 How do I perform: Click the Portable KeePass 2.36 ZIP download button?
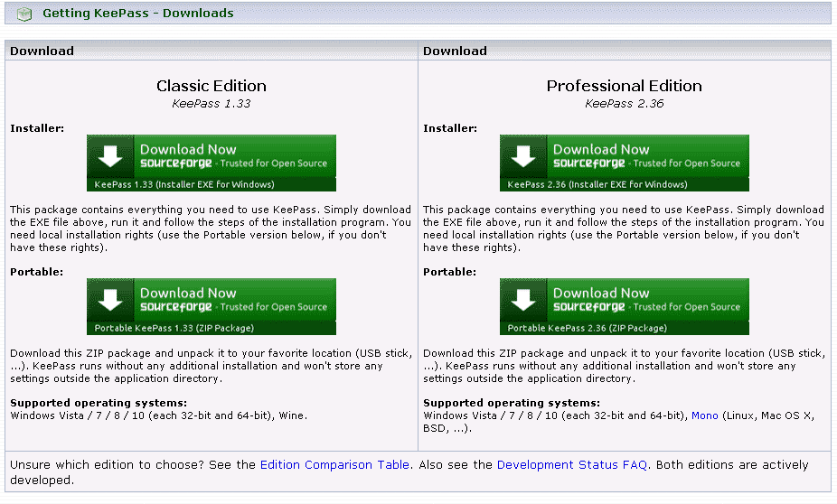[x=624, y=307]
